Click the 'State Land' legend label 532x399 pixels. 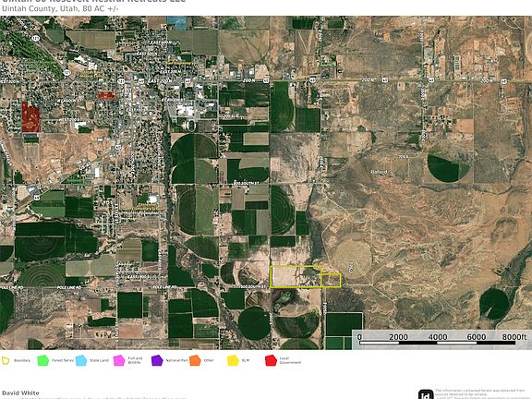point(99,360)
